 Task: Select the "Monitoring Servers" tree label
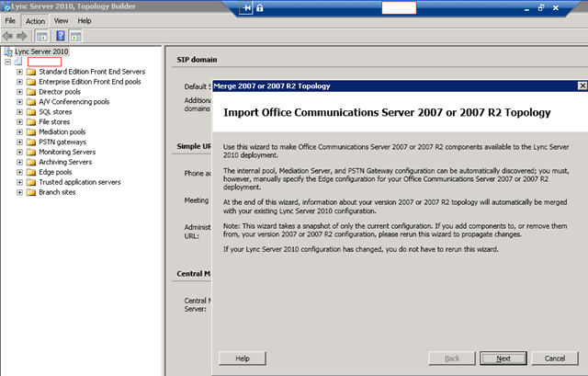[67, 152]
